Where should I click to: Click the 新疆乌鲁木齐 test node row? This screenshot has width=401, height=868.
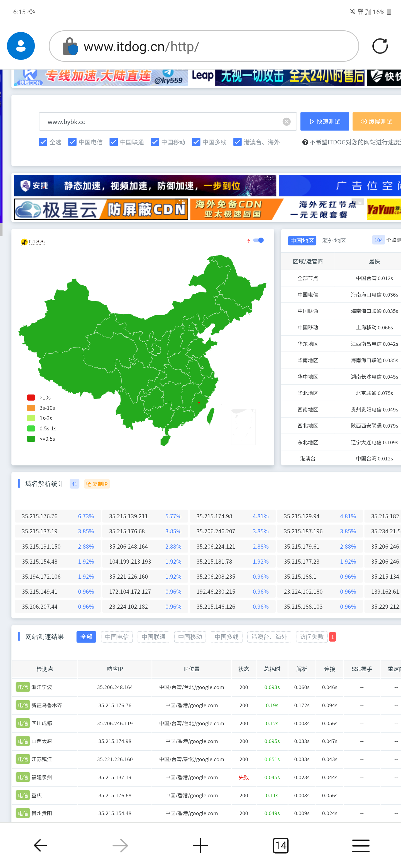click(x=206, y=705)
